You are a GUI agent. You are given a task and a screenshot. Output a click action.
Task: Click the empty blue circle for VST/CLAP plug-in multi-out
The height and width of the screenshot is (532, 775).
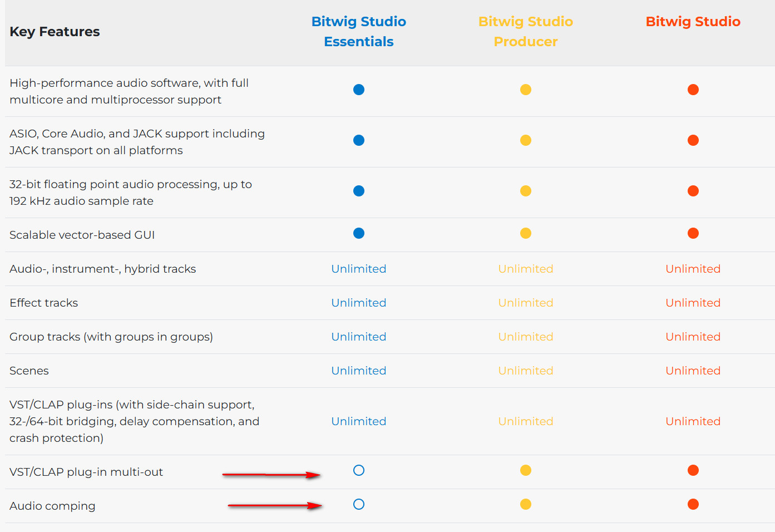point(359,470)
